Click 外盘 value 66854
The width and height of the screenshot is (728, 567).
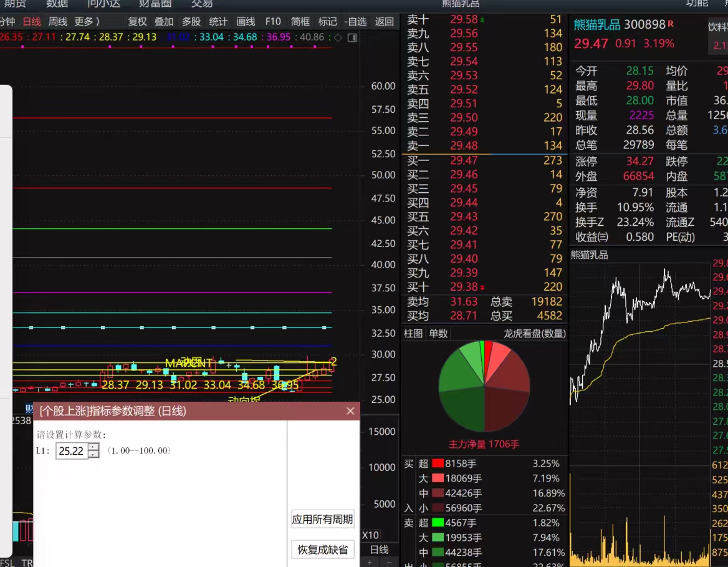click(638, 176)
